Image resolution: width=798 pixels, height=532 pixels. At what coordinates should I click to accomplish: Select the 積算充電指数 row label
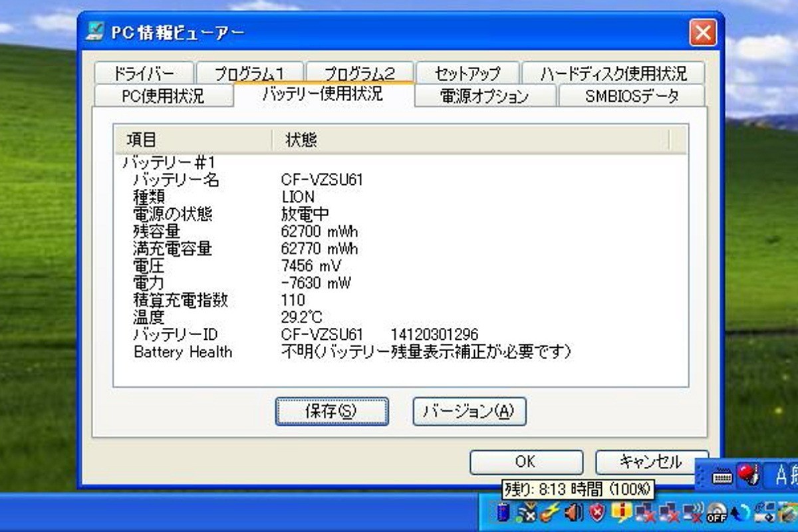(x=180, y=300)
